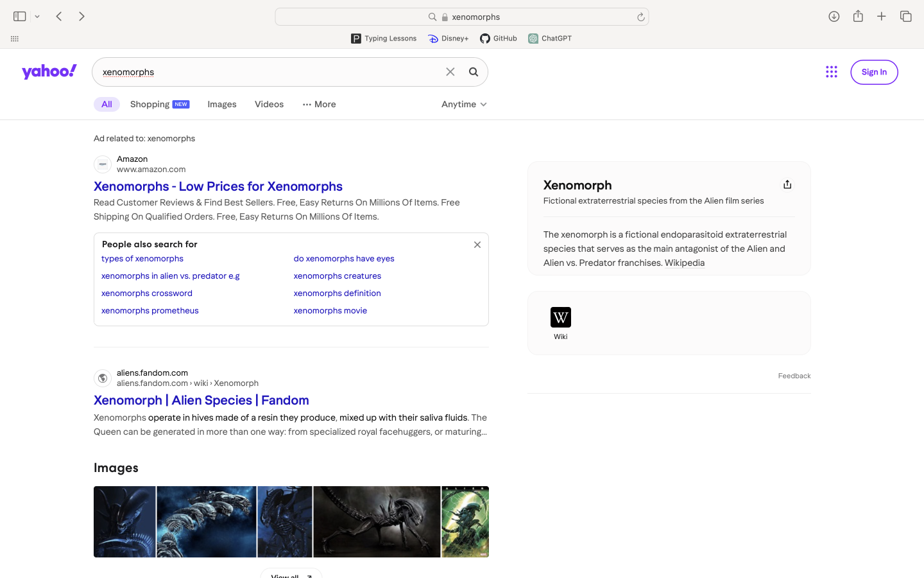The height and width of the screenshot is (578, 924).
Task: Click View all images button
Action: [x=291, y=574]
